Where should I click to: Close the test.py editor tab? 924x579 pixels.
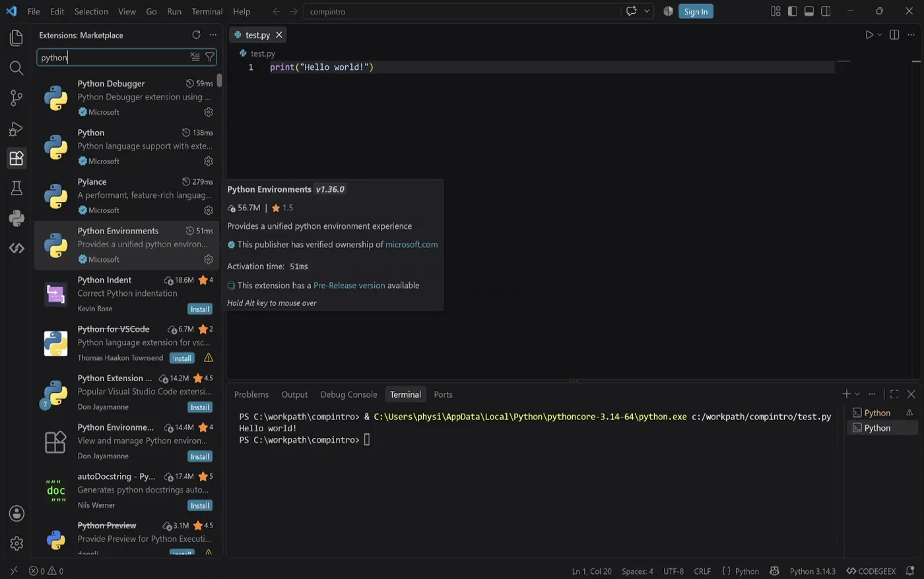(279, 35)
